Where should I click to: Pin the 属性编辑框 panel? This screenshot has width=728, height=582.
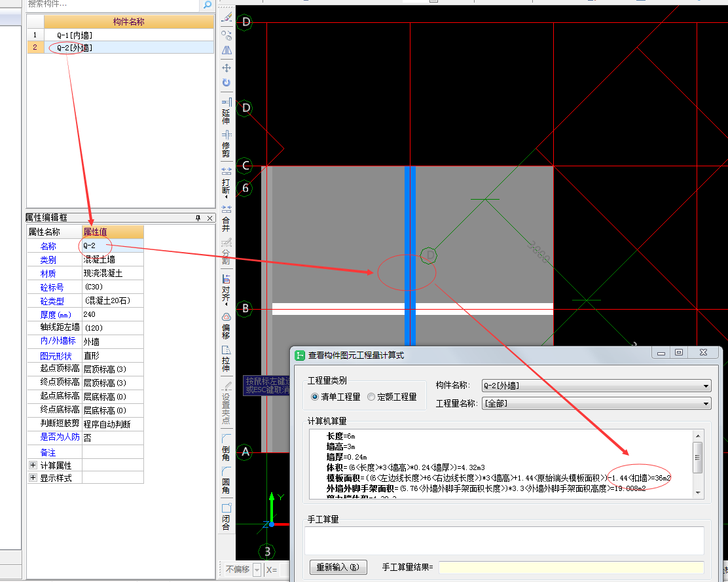click(x=198, y=218)
